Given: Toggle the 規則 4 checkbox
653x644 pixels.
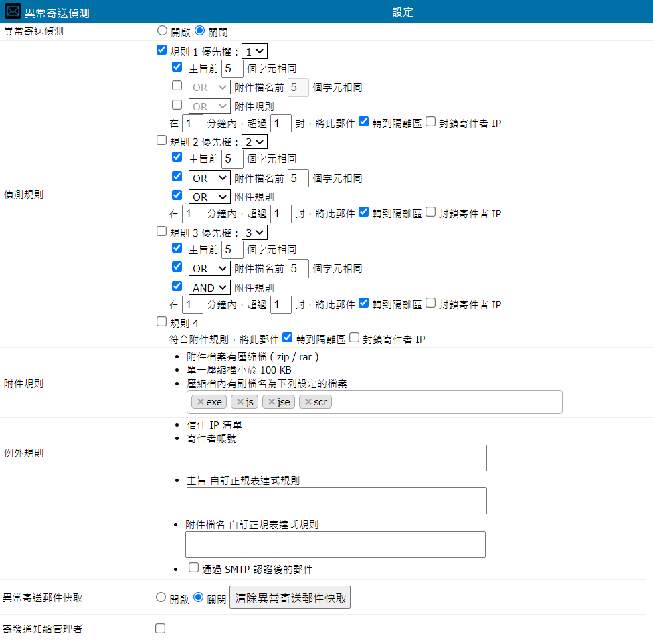Looking at the screenshot, I should point(161,322).
